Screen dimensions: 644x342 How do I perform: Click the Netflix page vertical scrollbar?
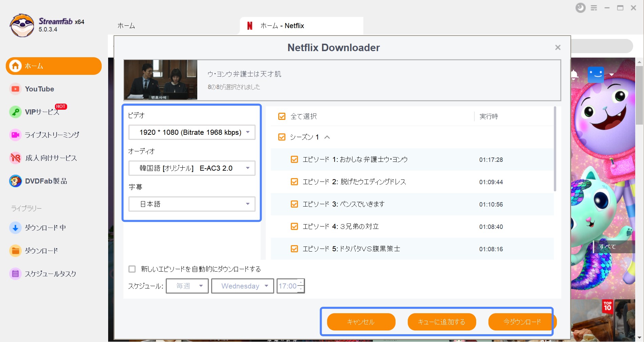click(639, 95)
